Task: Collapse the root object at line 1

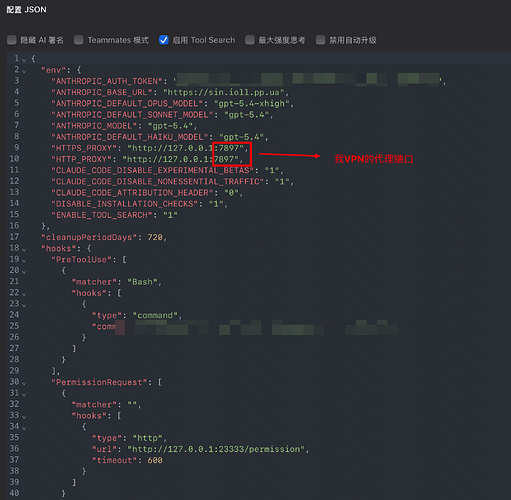Action: (24, 60)
